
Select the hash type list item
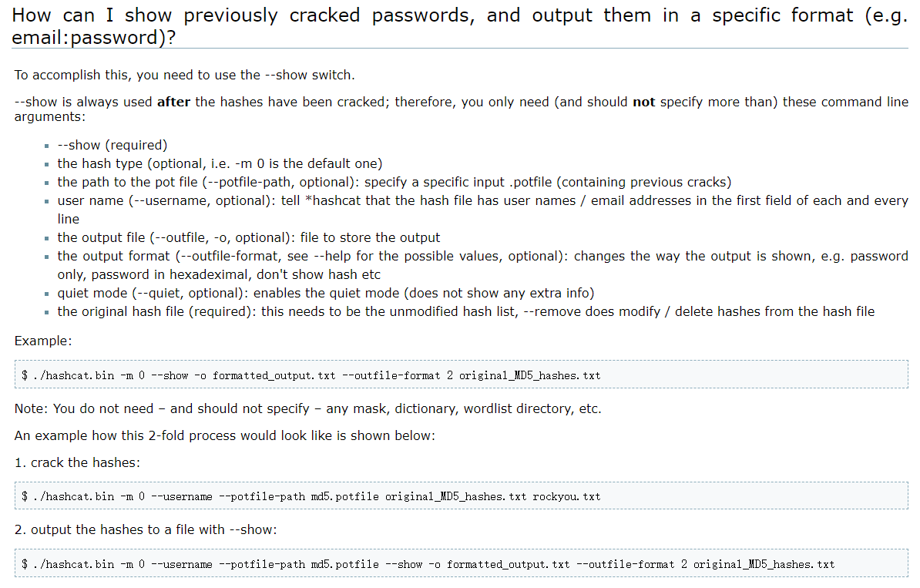(220, 163)
